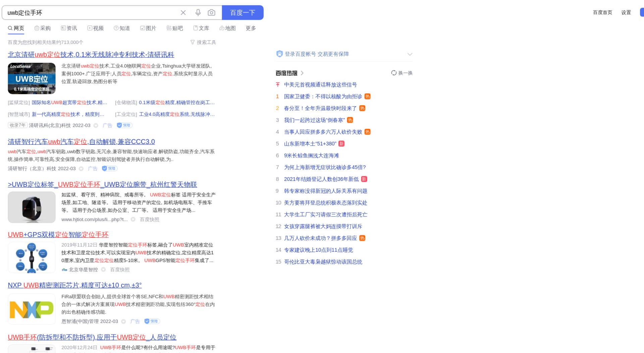Open hot topic 国家卫健委：不得以核酸为由拒诊

pyautogui.click(x=323, y=96)
